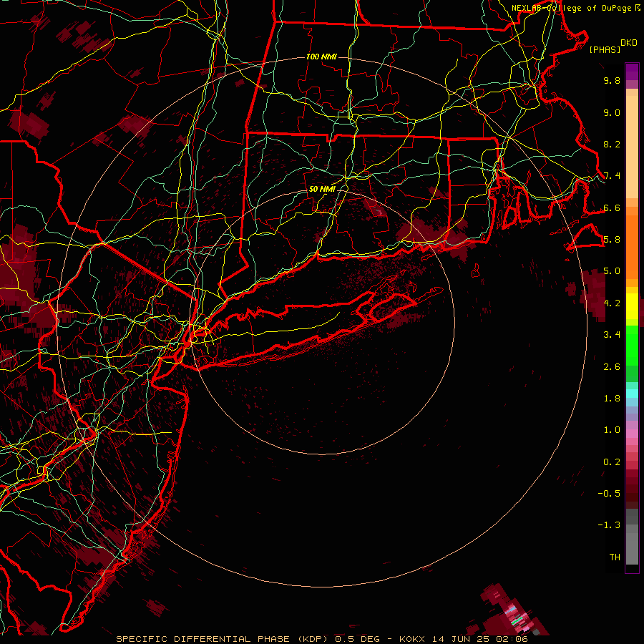
Task: Click the '50 NMI' range ring label
Action: (321, 189)
